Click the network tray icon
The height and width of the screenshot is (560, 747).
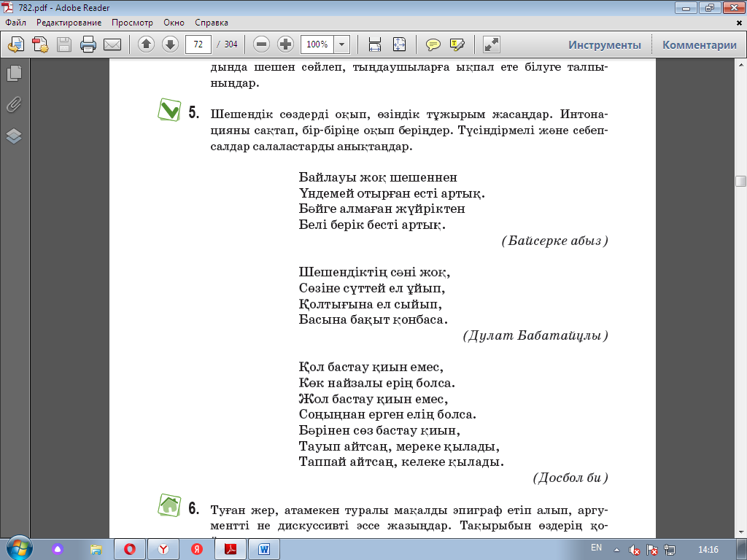[670, 550]
